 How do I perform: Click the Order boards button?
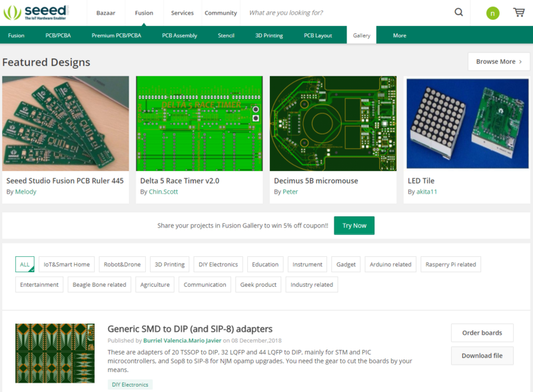(x=482, y=333)
